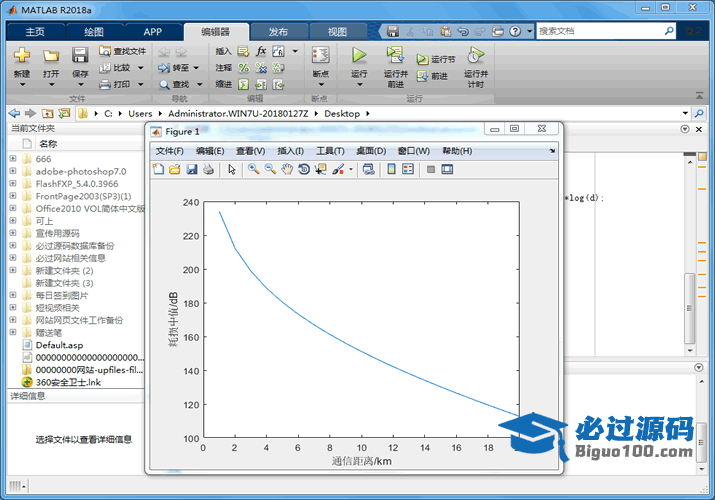Click the search documentation input field

click(x=600, y=31)
